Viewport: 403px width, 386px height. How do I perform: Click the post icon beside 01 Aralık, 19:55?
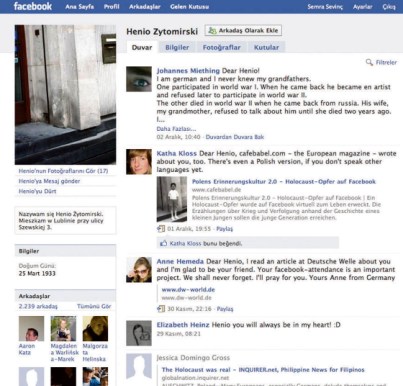161,229
